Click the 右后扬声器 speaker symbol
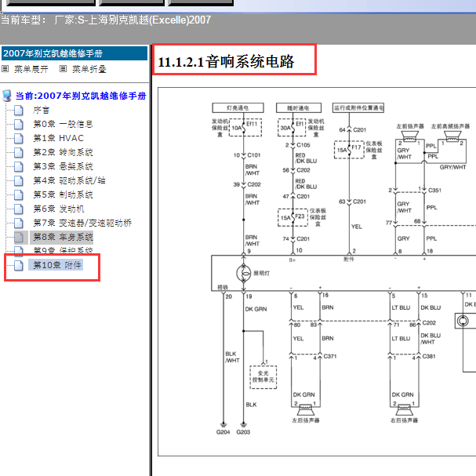 (x=404, y=410)
